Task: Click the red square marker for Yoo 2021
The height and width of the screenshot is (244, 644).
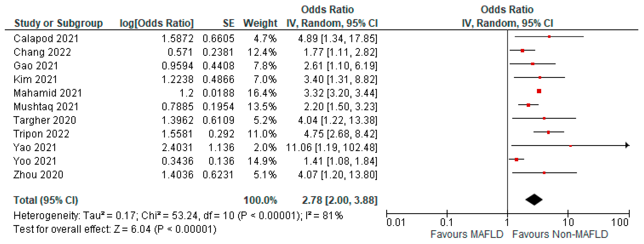Action: point(517,159)
